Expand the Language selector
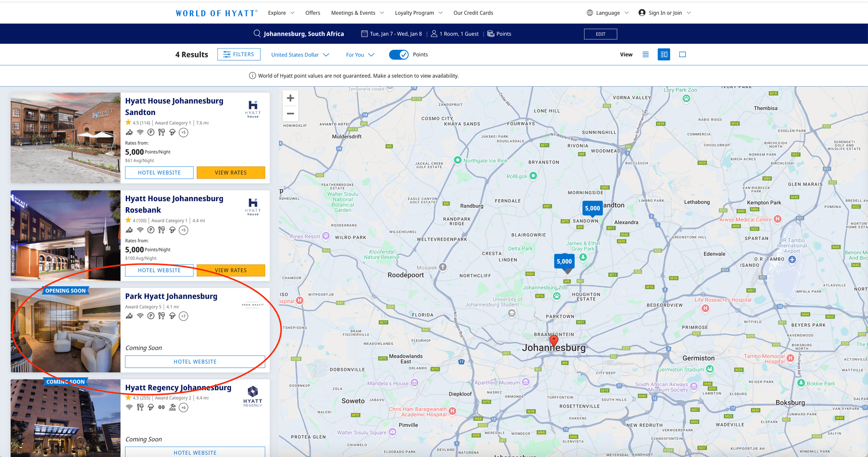The width and height of the screenshot is (868, 457). tap(608, 13)
